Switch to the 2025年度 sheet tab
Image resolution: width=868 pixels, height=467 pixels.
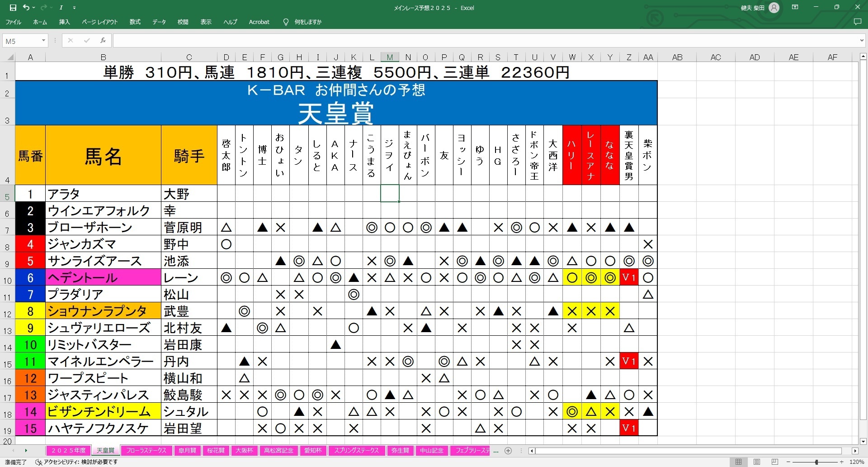coord(68,450)
